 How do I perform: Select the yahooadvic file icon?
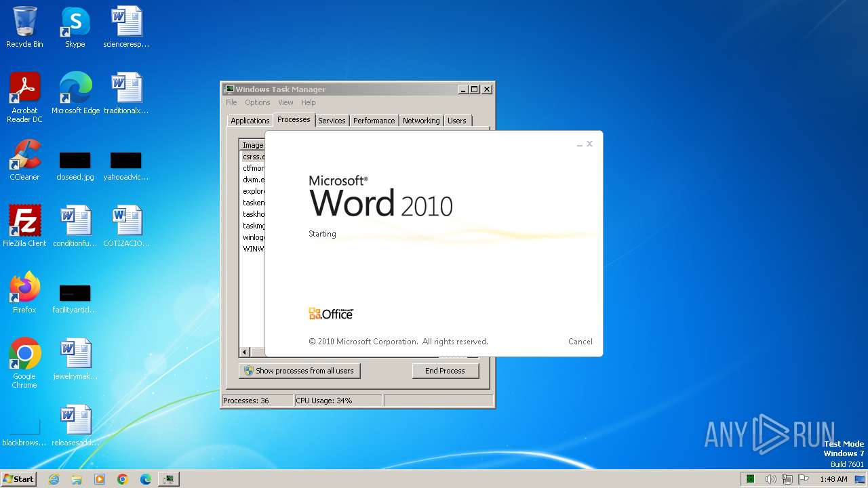pos(126,166)
